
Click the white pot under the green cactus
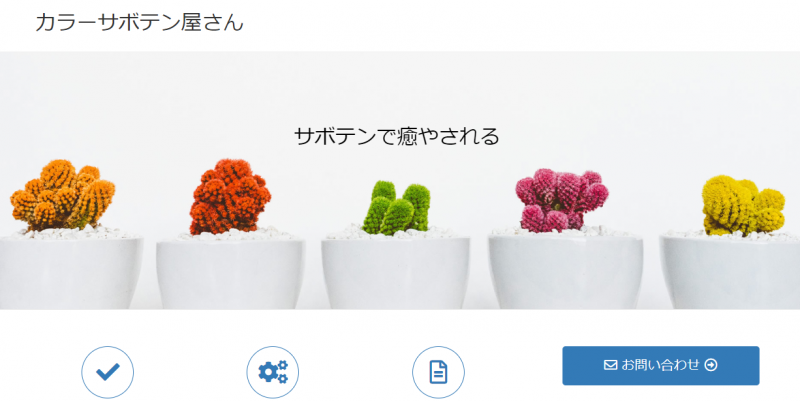[x=395, y=274]
